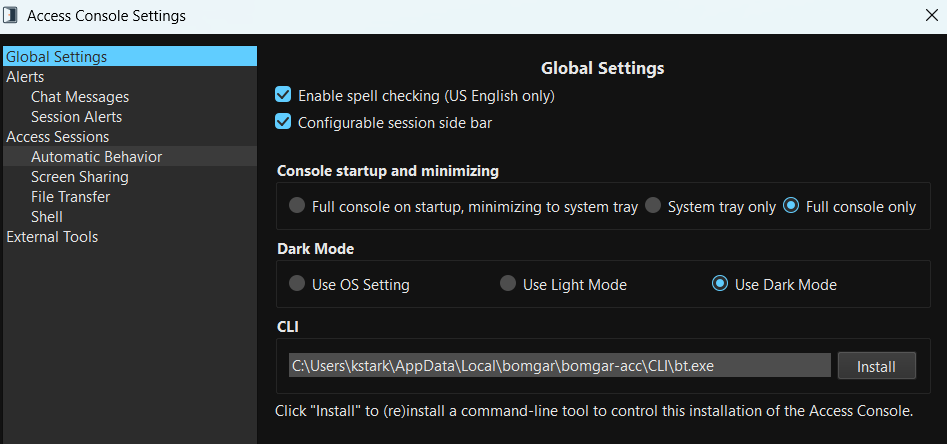Uncheck Configurable session side bar

click(283, 123)
